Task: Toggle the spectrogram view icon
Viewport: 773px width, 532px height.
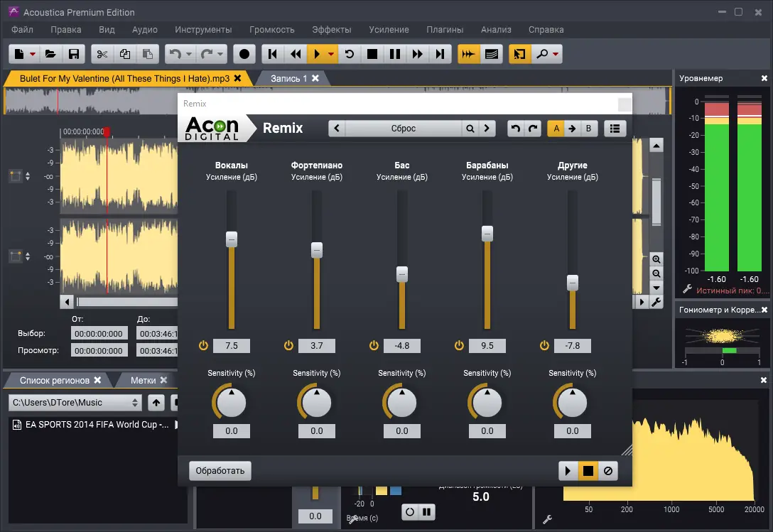Action: (492, 54)
